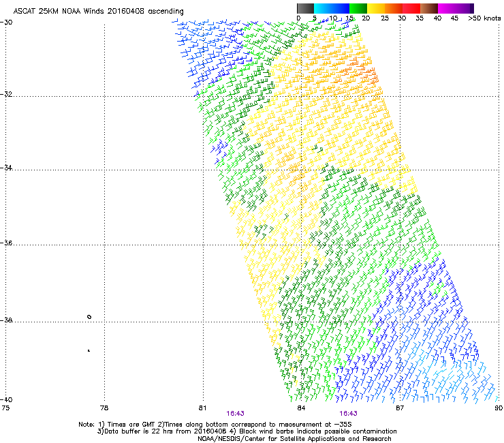Click the longitude axis label "84"
The width and height of the screenshot is (504, 443).
301,408
